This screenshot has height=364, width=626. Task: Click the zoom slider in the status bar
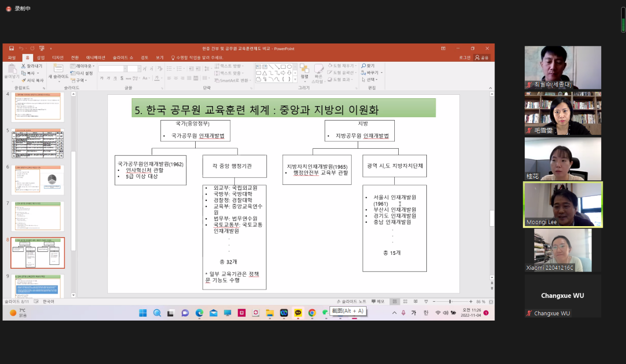tap(450, 301)
